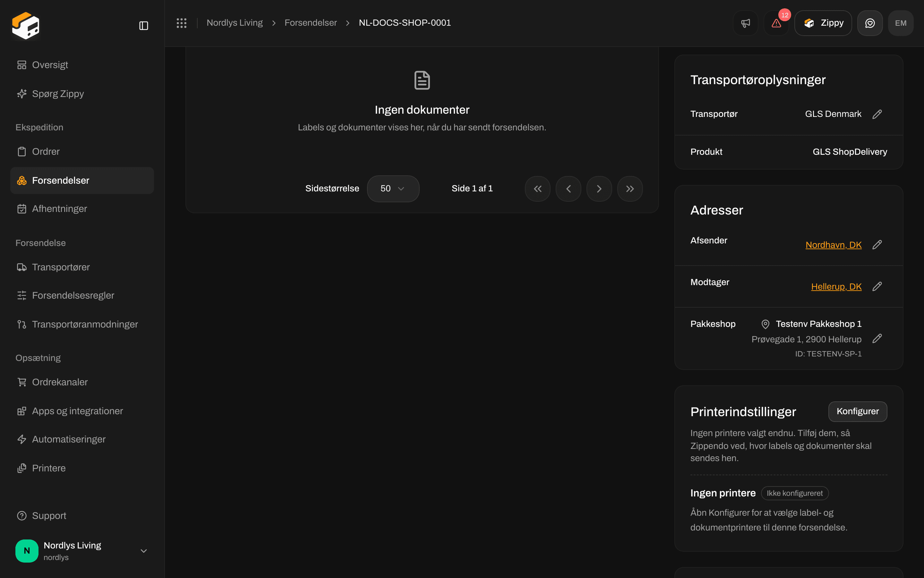Click the NL-DOCS-SHOP-0001 breadcrumb text
The width and height of the screenshot is (924, 578).
(405, 23)
